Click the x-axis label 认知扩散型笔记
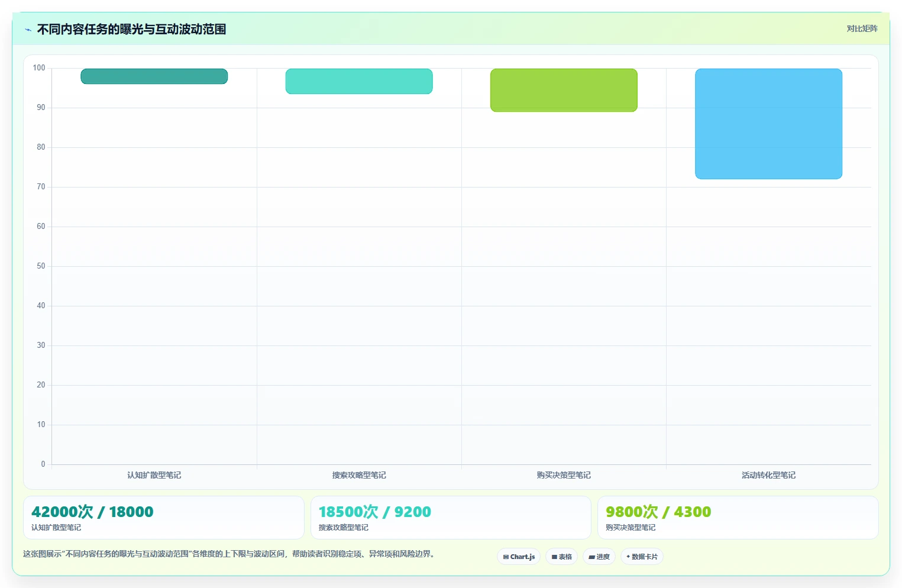 coord(154,475)
